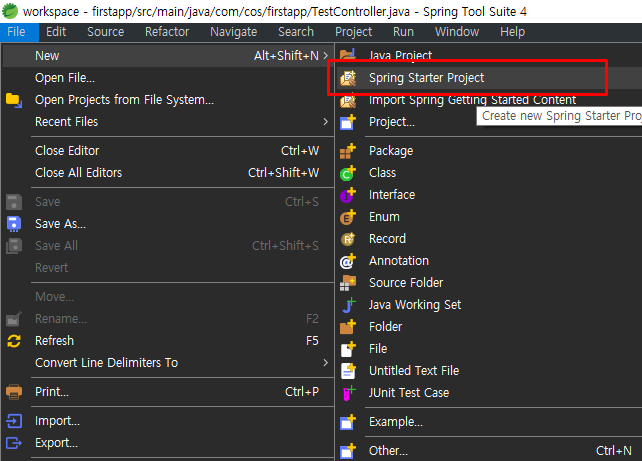
Task: Open the Navigate menu
Action: (x=234, y=32)
